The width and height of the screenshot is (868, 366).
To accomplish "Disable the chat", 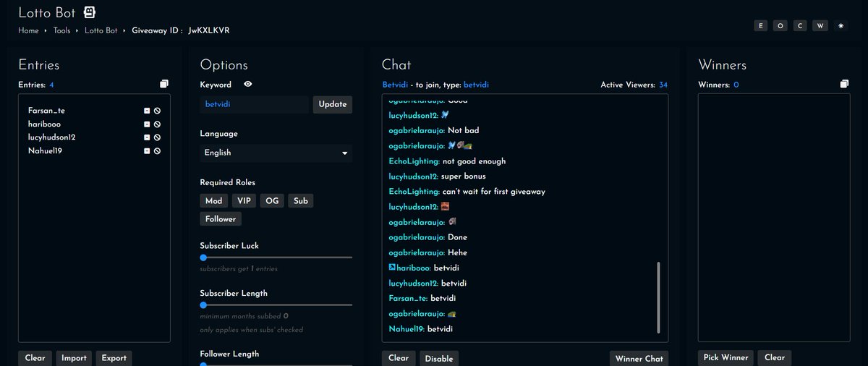I will [x=439, y=358].
